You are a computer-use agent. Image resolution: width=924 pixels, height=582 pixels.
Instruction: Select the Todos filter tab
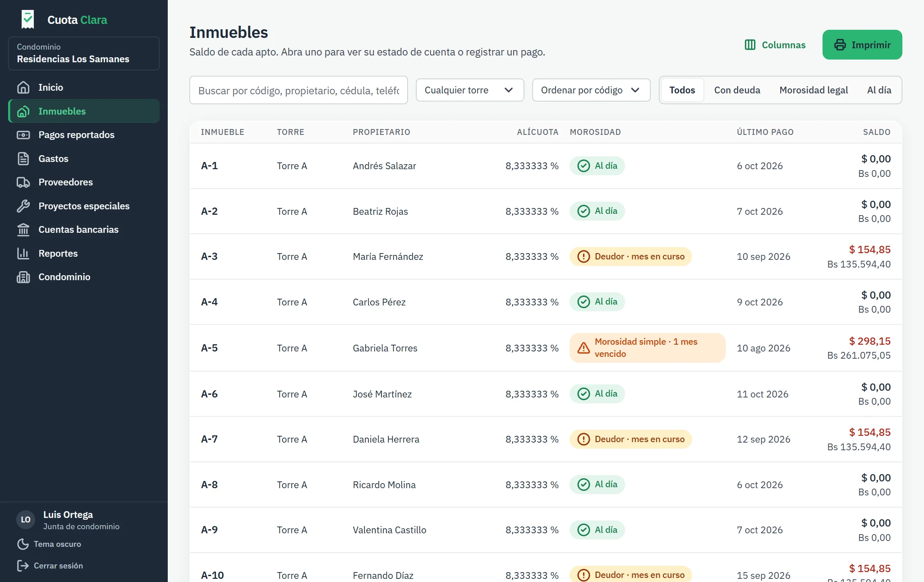pos(682,90)
